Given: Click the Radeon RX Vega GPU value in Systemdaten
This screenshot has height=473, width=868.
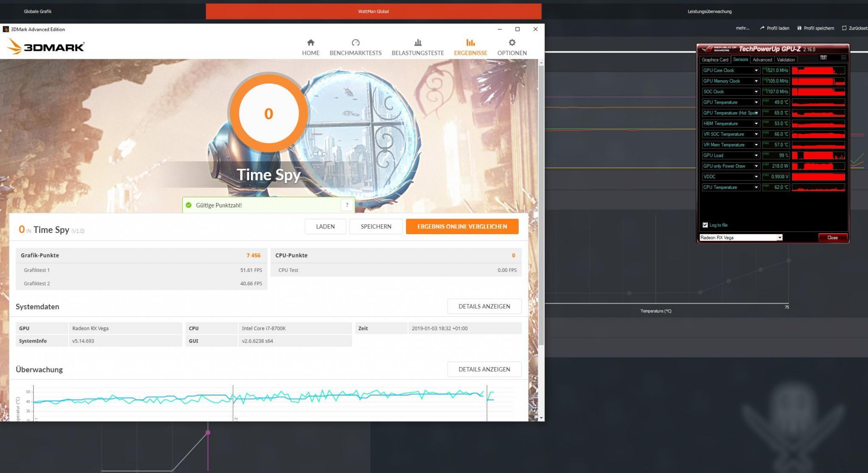Looking at the screenshot, I should tap(90, 328).
